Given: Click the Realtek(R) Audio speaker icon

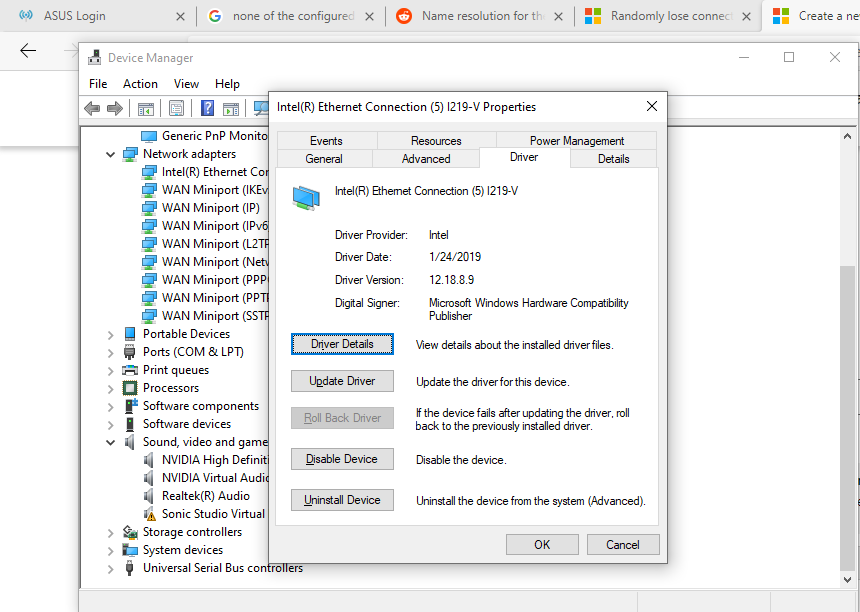Looking at the screenshot, I should pyautogui.click(x=149, y=496).
